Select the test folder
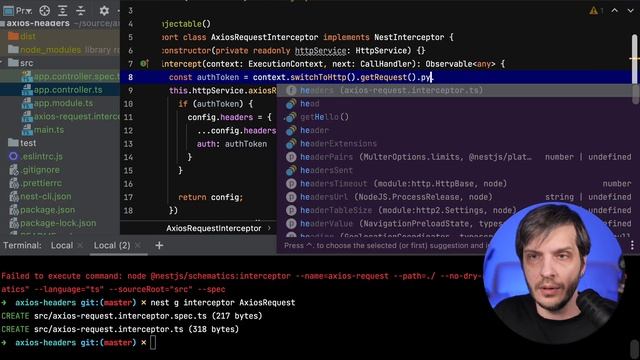640x360 pixels. click(x=28, y=143)
